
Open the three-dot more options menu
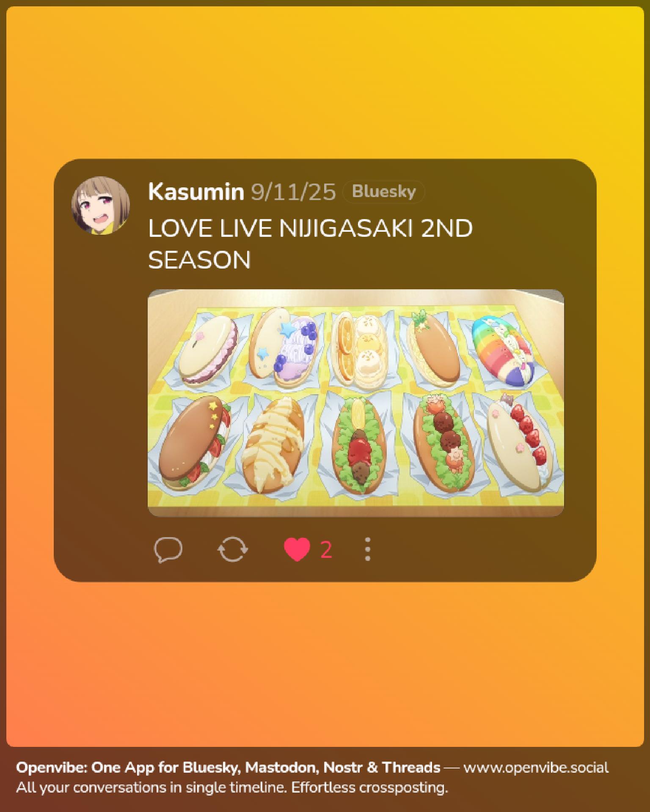pyautogui.click(x=367, y=549)
